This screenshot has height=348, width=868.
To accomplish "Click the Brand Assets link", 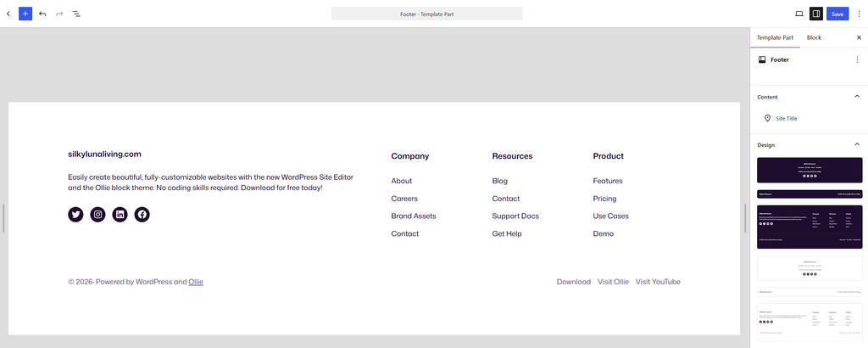I will pos(414,216).
